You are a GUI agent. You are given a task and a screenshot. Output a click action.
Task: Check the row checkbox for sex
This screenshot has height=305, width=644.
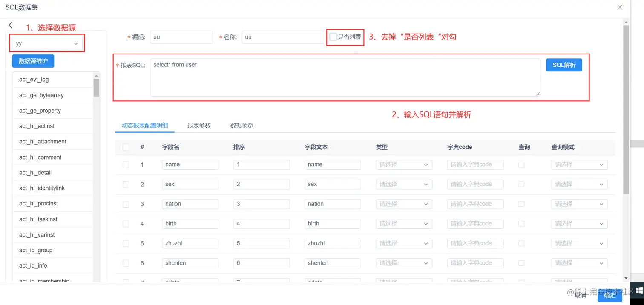[x=126, y=184]
